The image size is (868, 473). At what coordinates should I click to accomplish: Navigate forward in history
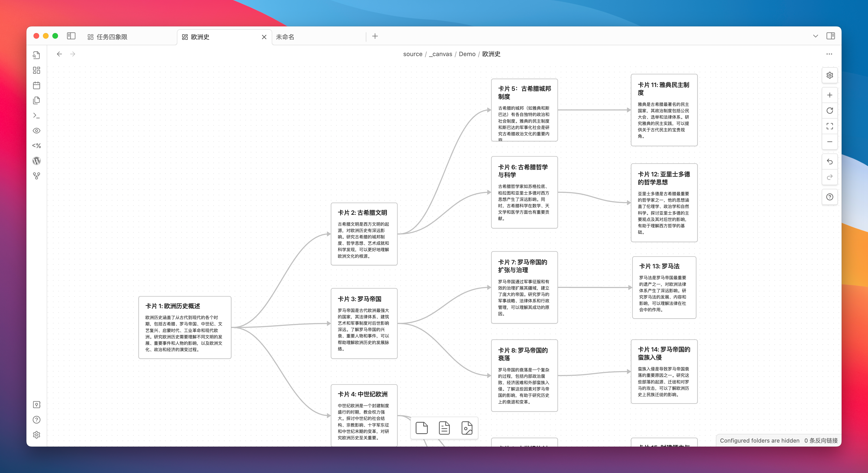click(73, 54)
